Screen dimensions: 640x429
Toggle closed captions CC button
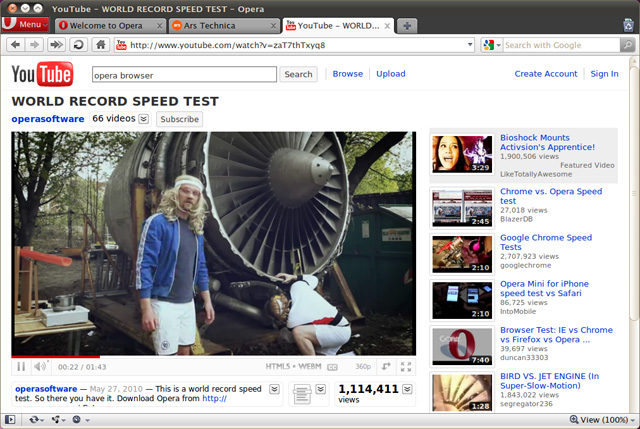click(x=332, y=367)
